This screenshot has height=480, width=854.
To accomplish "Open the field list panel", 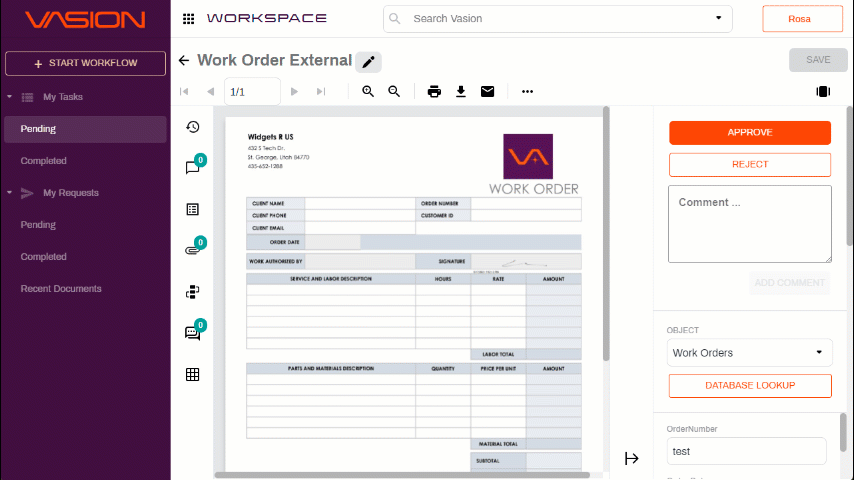I will pyautogui.click(x=193, y=209).
